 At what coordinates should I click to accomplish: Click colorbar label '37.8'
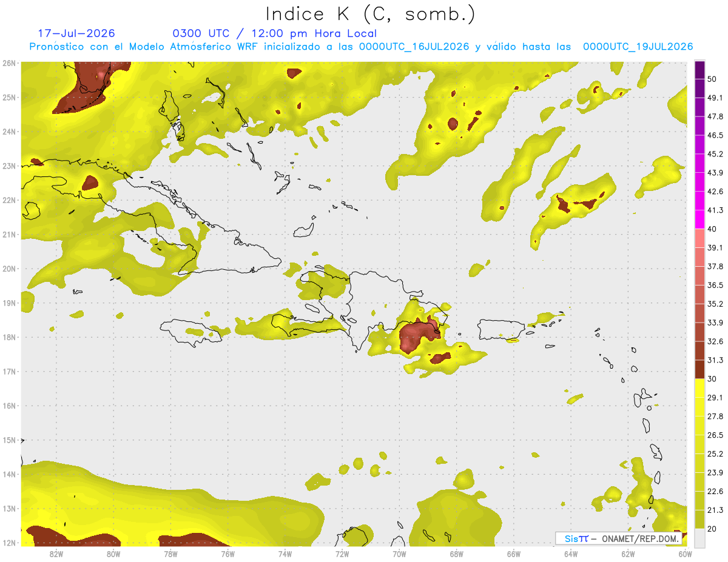pos(715,266)
